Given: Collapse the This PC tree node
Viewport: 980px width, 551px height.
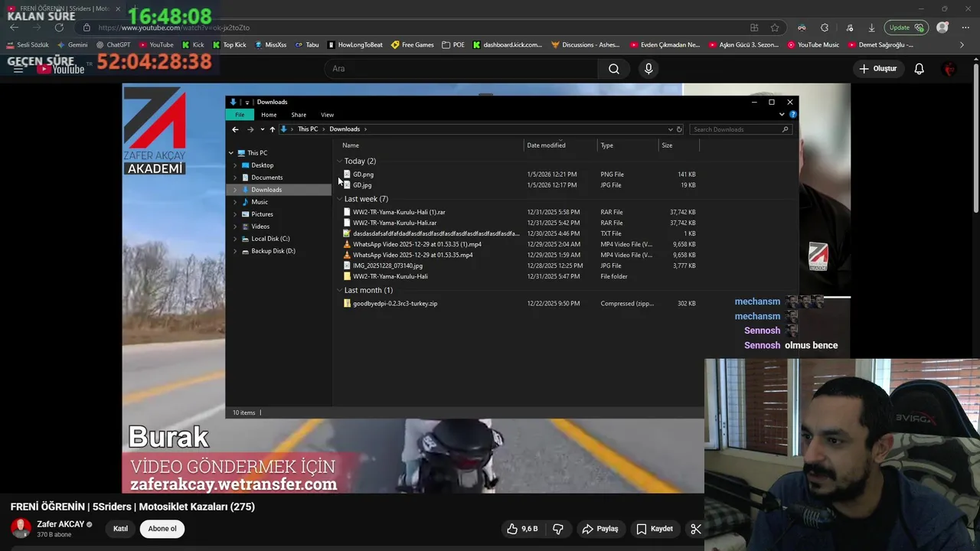Looking at the screenshot, I should [x=230, y=153].
